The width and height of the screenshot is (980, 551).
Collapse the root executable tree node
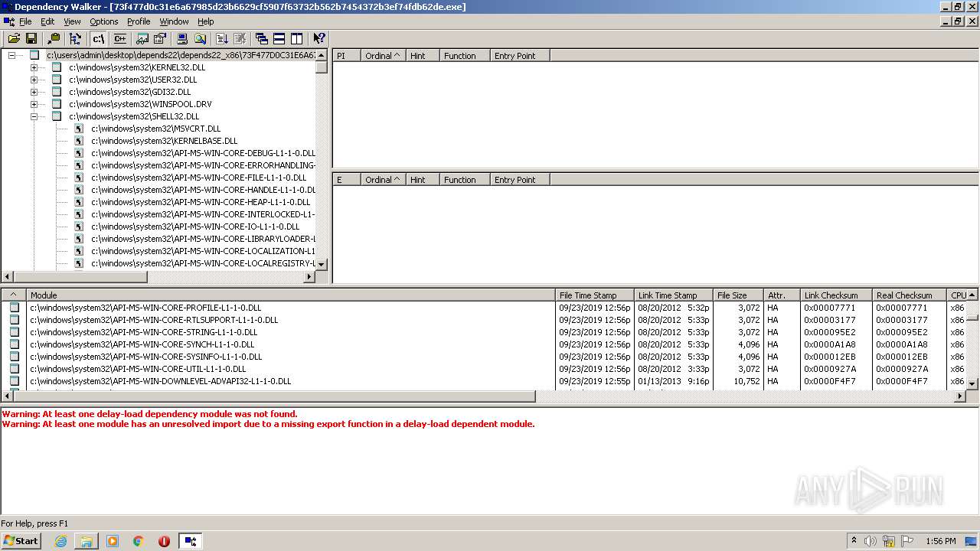11,55
